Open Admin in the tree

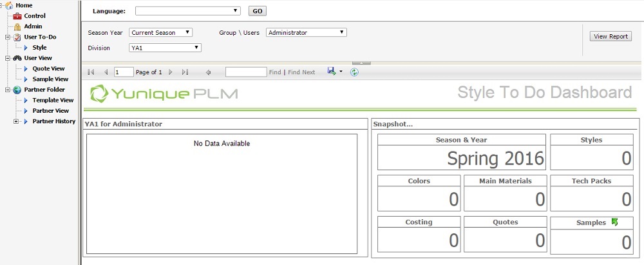(x=33, y=26)
